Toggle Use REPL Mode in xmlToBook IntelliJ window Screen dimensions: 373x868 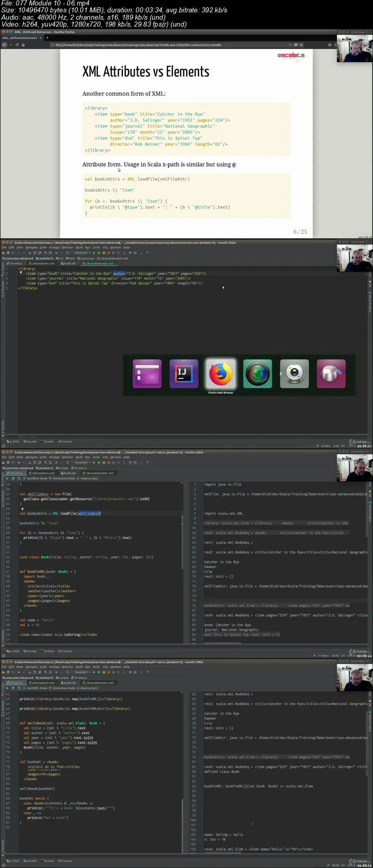pos(35,688)
